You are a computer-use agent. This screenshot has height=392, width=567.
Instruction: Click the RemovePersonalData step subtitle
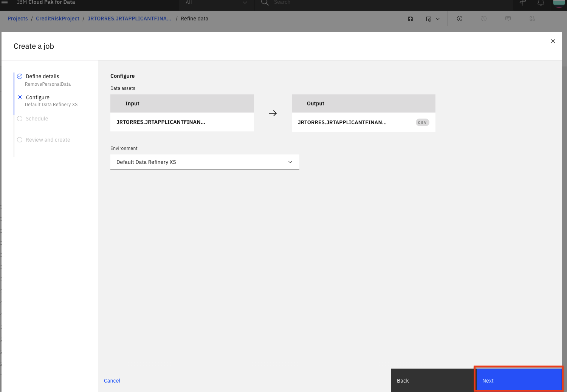48,84
